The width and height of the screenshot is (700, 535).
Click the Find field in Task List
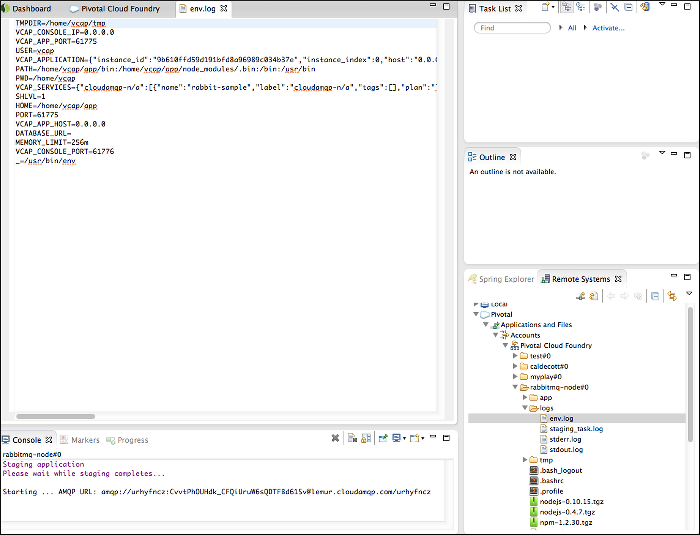tap(512, 28)
